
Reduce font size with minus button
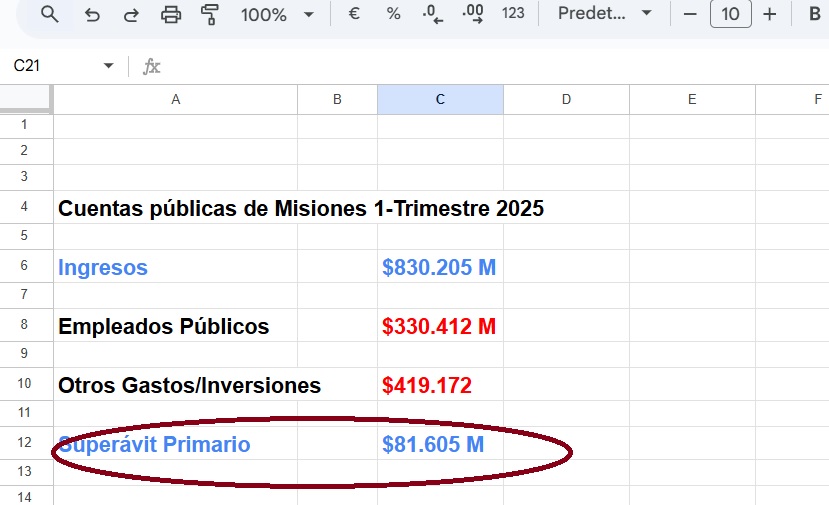tap(689, 14)
